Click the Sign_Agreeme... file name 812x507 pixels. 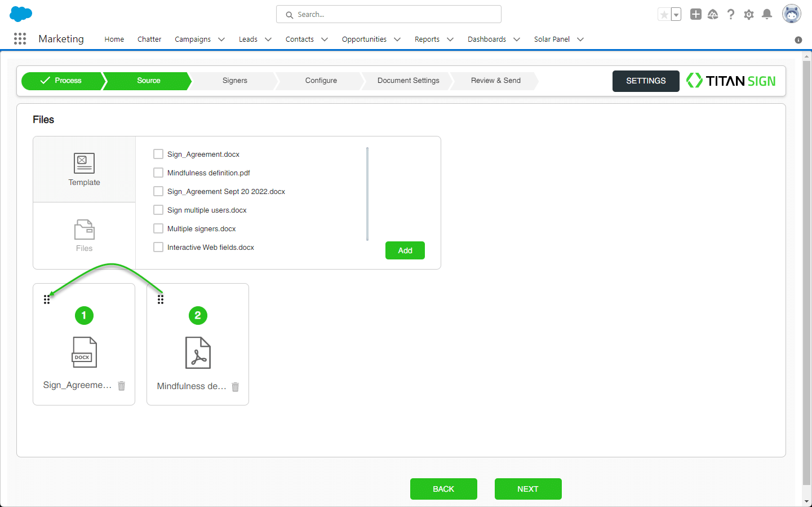[x=77, y=385]
